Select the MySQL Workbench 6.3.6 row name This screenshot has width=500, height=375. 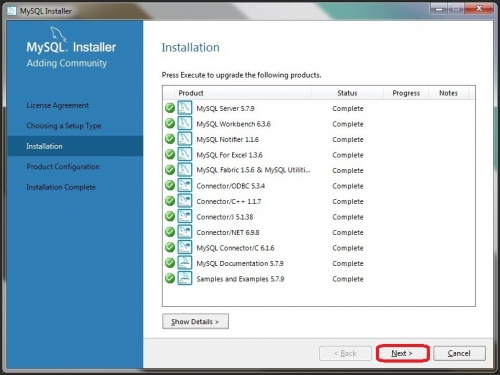pos(233,124)
